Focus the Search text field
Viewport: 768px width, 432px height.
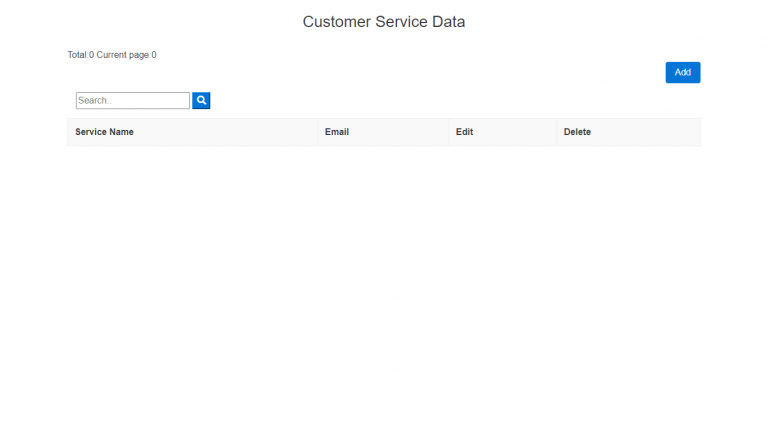(132, 101)
